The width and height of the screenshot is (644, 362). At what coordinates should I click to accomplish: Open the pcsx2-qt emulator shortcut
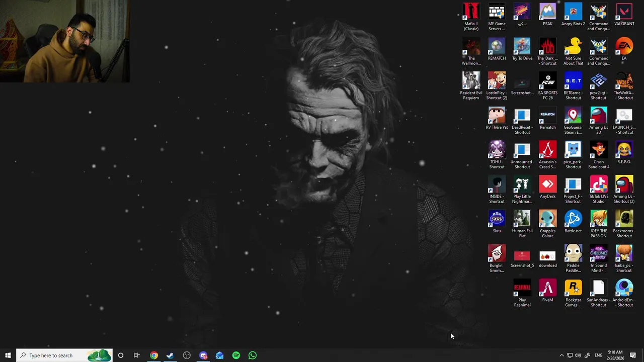click(598, 85)
